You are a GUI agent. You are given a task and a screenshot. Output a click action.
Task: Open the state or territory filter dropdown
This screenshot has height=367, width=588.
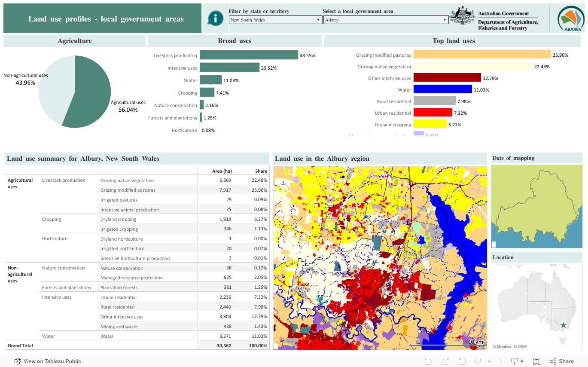275,20
